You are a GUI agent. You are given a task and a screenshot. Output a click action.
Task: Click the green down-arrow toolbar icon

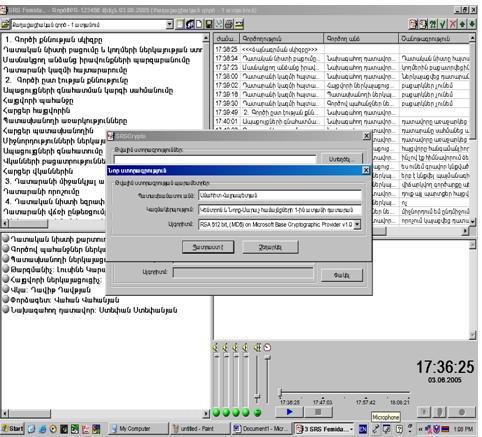[472, 24]
